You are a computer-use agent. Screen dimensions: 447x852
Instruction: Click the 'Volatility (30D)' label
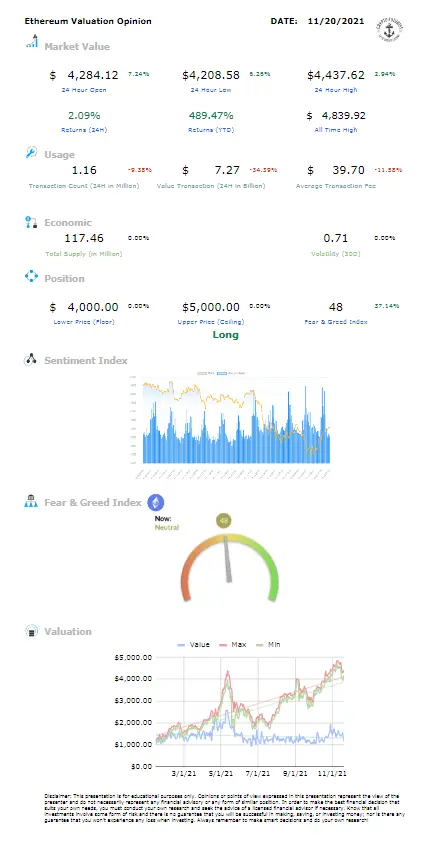click(336, 254)
